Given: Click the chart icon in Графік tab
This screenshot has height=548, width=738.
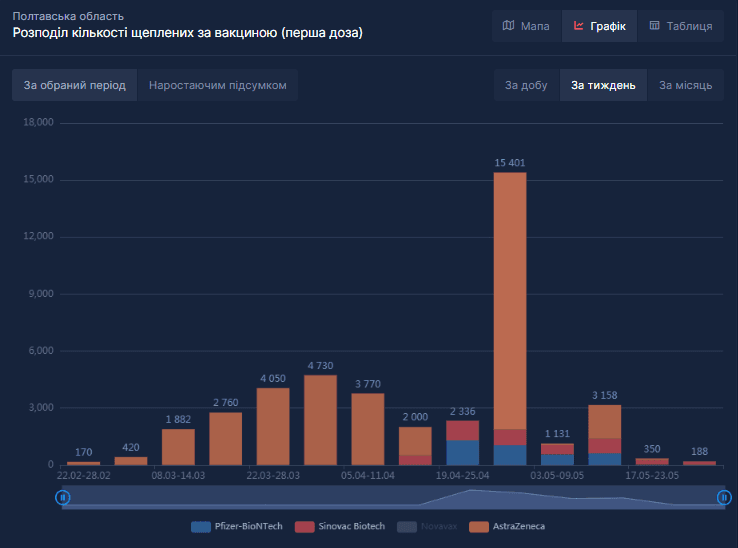Looking at the screenshot, I should tap(578, 25).
